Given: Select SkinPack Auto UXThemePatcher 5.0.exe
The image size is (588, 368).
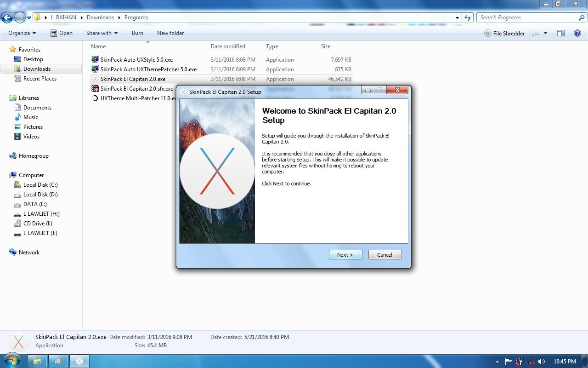Looking at the screenshot, I should click(x=148, y=69).
